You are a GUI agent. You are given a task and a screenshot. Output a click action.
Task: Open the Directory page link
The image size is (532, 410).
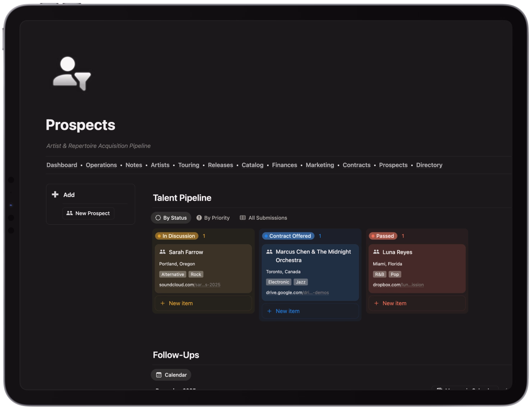click(429, 165)
